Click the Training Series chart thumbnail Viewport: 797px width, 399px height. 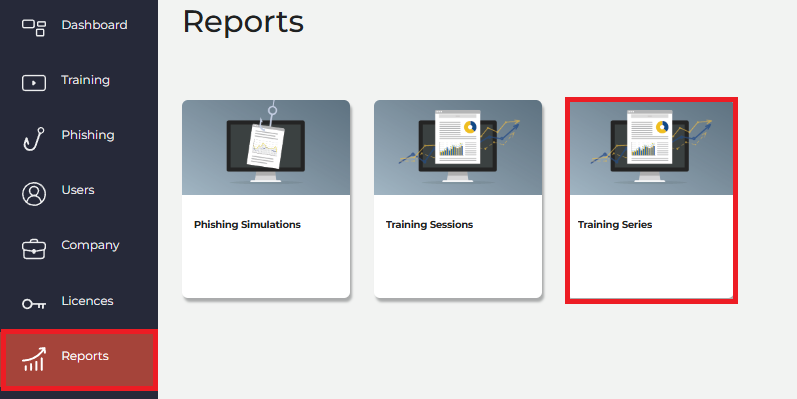coord(651,148)
